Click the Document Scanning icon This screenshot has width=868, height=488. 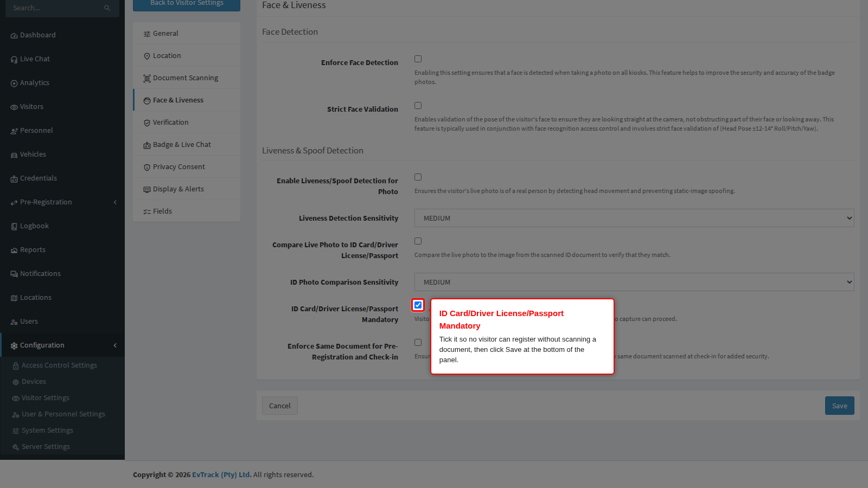147,79
